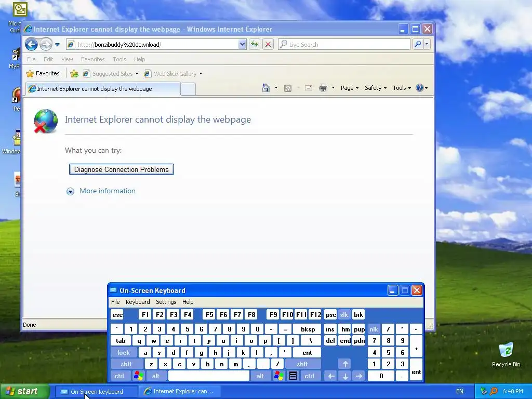532x399 pixels.
Task: Click the Forward navigation arrow in Internet Explorer
Action: pos(46,44)
